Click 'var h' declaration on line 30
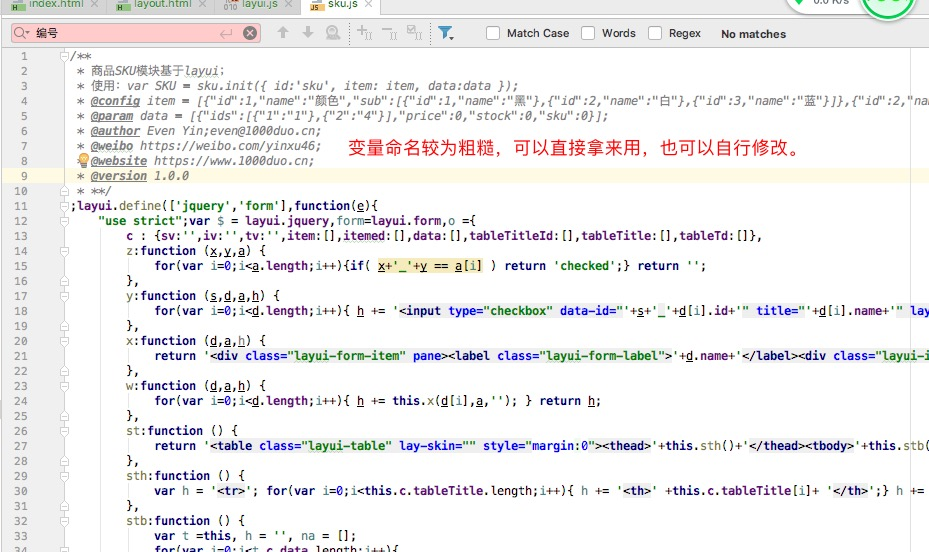929x552 pixels. pyautogui.click(x=172, y=491)
